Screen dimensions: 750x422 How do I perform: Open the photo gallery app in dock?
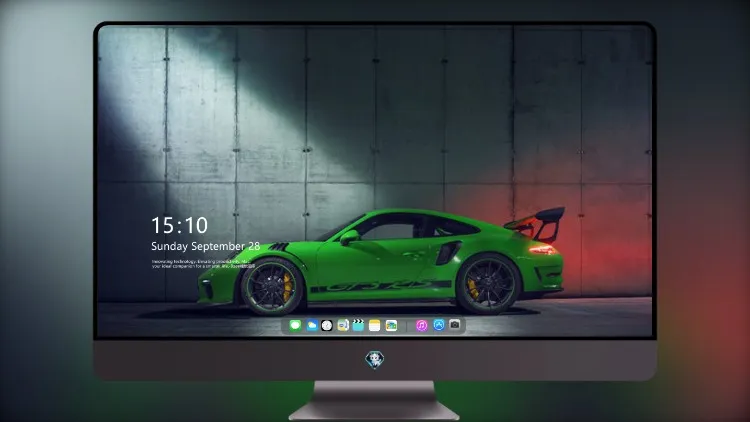tap(391, 326)
